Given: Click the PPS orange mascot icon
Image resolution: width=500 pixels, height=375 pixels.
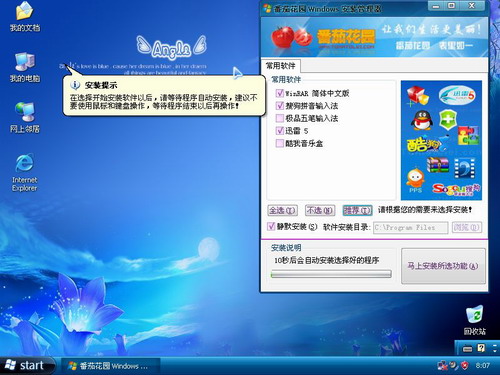Looking at the screenshot, I should tap(415, 180).
